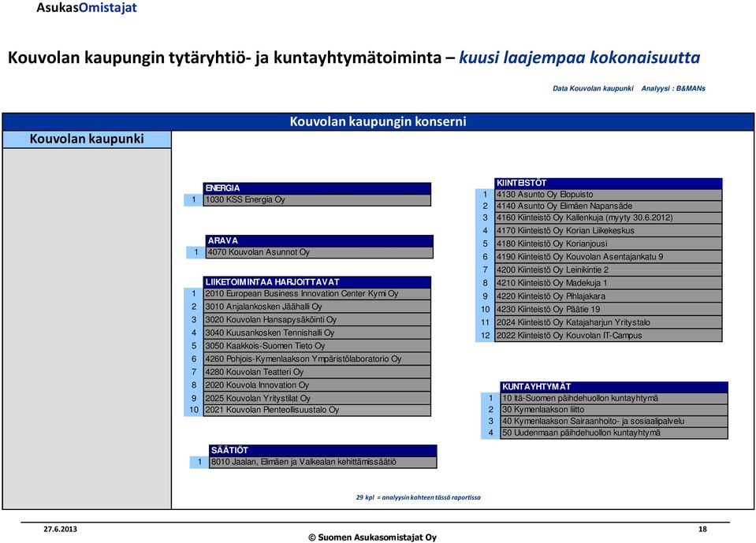Select the 'Analyysi : B&MANs' credit
This screenshot has width=756, height=543.
pos(673,88)
